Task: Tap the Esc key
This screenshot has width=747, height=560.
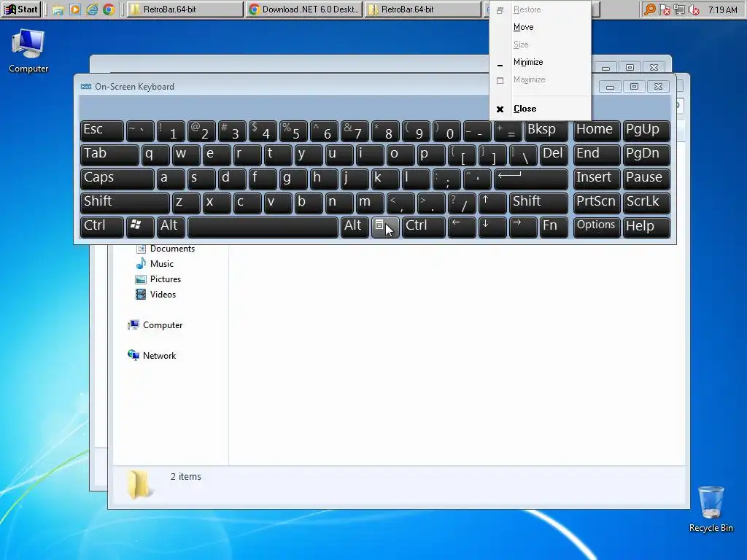Action: click(102, 131)
